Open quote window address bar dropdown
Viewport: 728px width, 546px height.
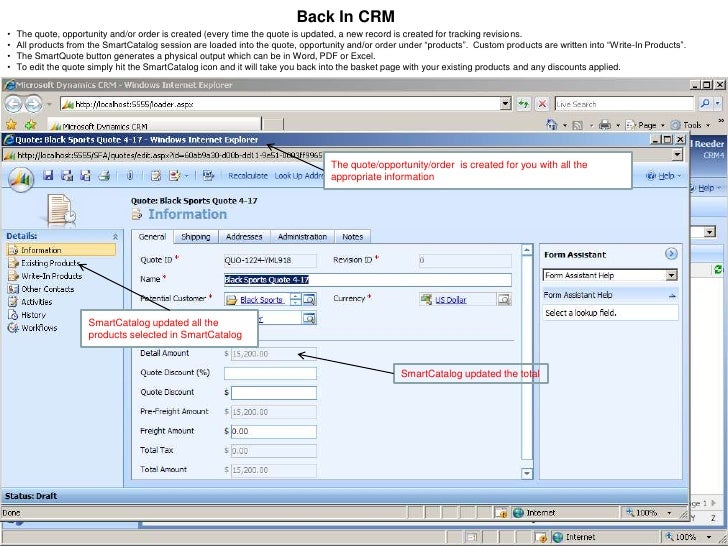(677, 155)
